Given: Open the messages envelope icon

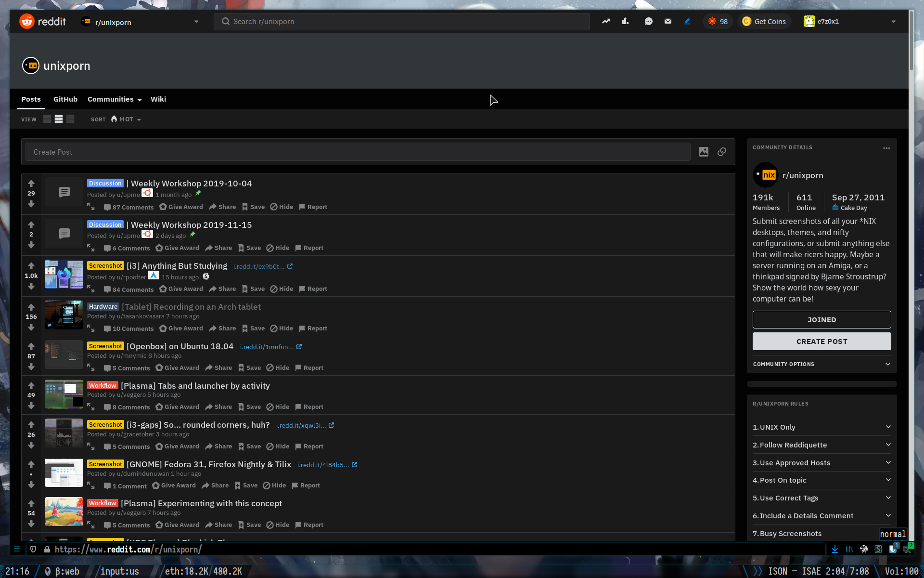Looking at the screenshot, I should pos(668,21).
